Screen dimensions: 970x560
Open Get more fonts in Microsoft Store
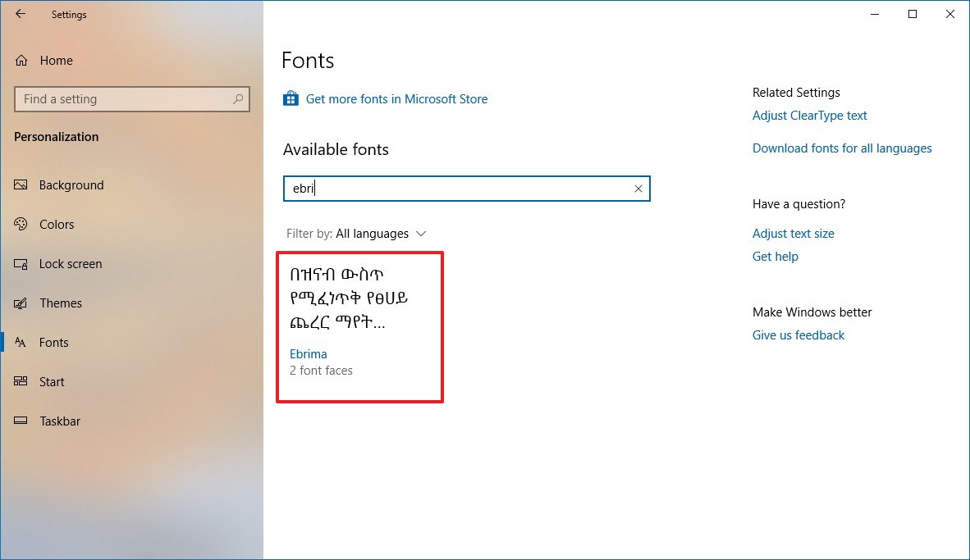(x=396, y=99)
